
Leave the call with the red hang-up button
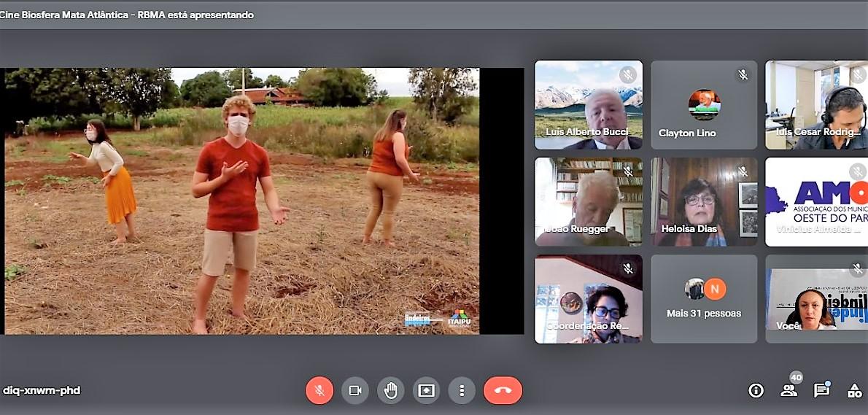(x=503, y=391)
